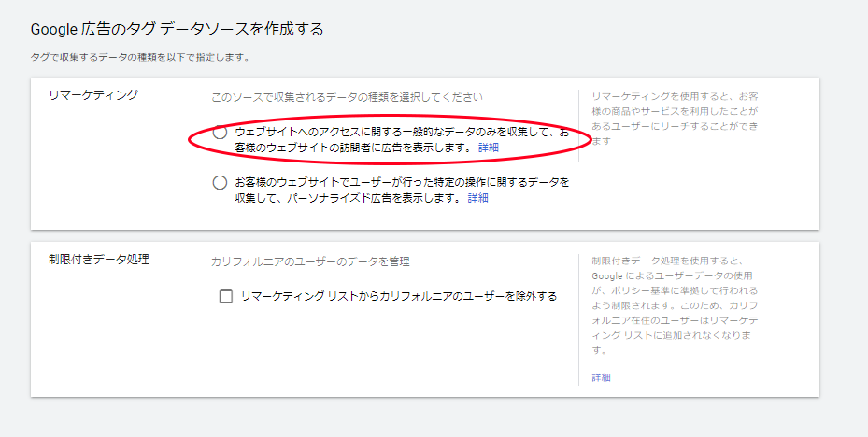Click 'タグで収集するデータの種類を以下で指定します。' subtitle

[x=140, y=58]
